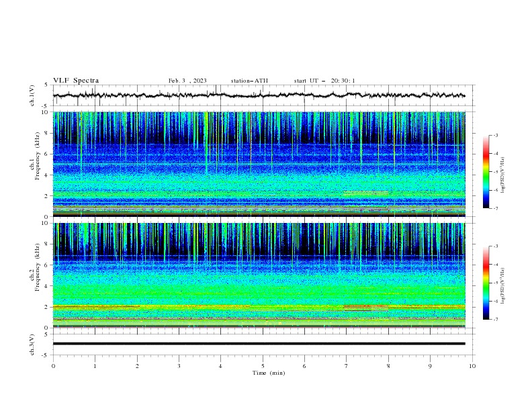Click time axis tick label "3"
This screenshot has height=411, width=532.
point(179,366)
